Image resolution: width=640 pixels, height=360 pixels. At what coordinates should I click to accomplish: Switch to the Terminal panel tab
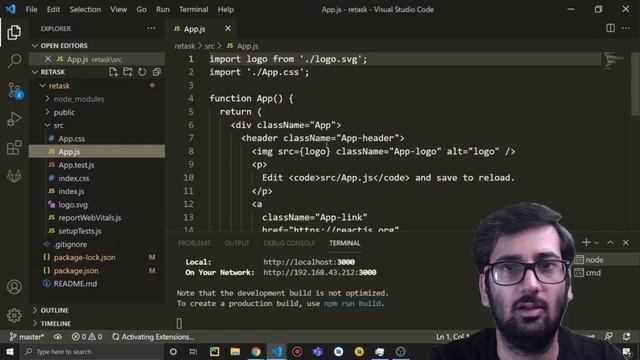tap(344, 243)
